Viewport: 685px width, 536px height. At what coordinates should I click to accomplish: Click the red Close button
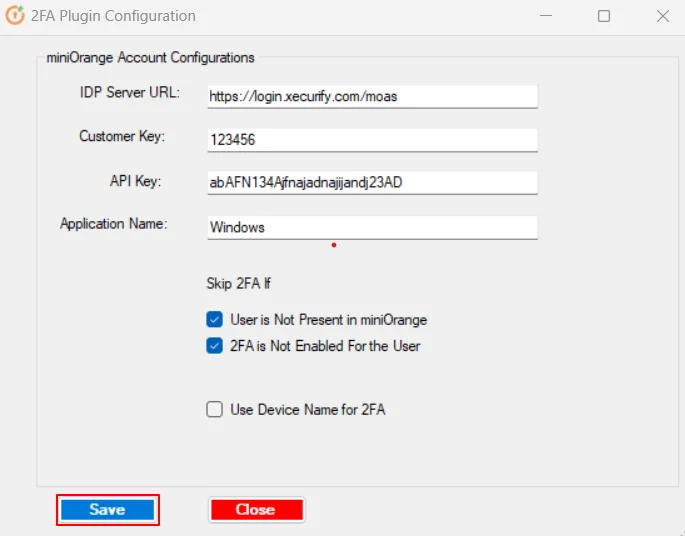tap(256, 510)
